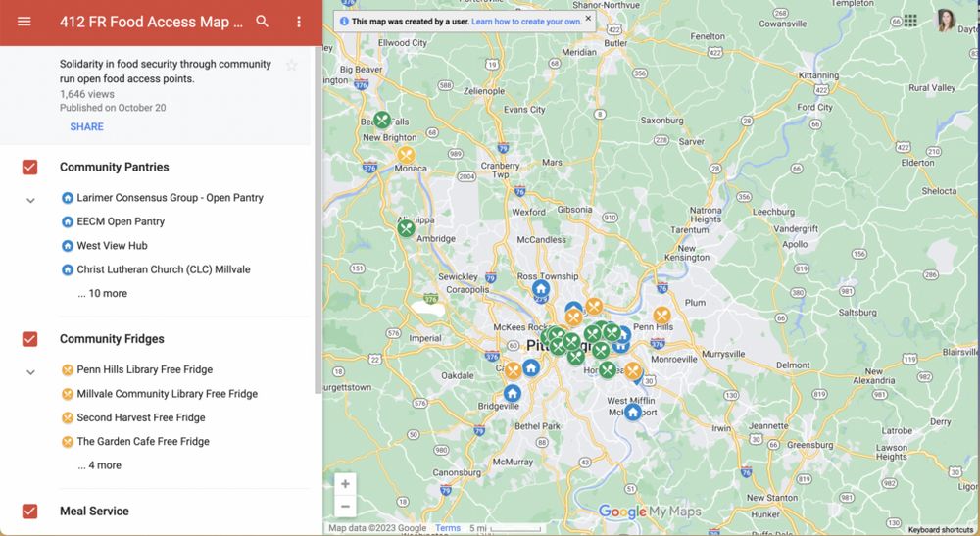Click the blue pantry marker right of the Carnegie fridge

(x=531, y=367)
